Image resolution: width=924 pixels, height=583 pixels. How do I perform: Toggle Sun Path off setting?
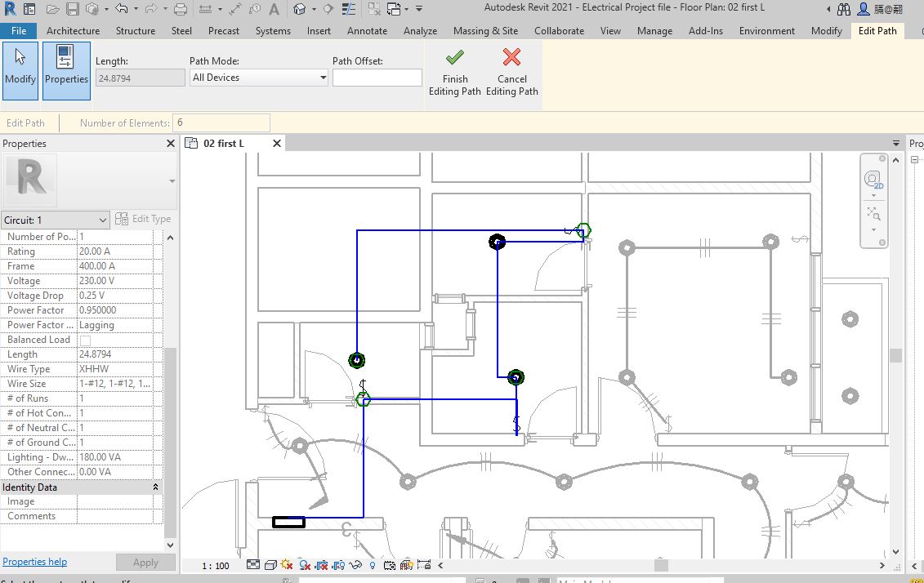(286, 565)
